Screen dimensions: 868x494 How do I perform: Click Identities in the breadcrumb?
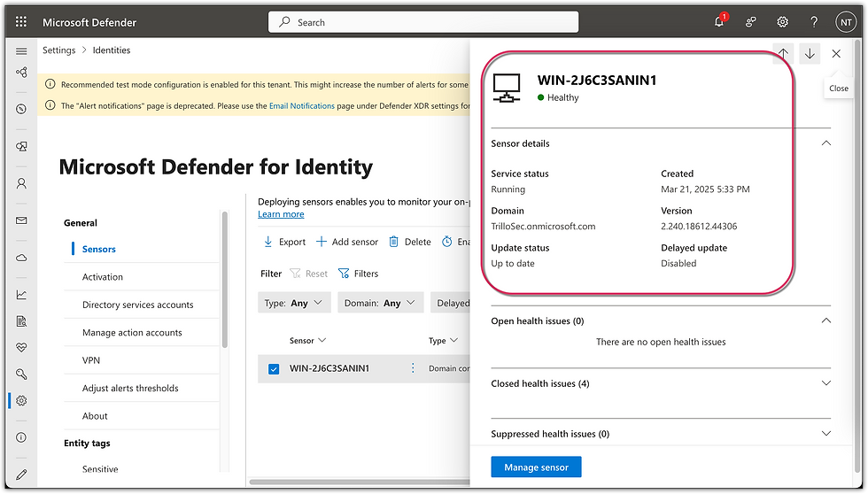click(x=112, y=50)
